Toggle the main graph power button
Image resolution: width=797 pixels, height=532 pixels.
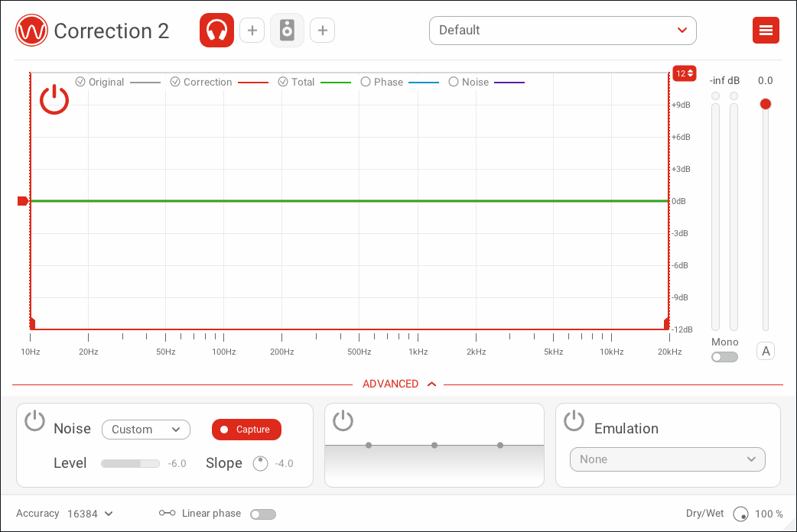tap(54, 100)
